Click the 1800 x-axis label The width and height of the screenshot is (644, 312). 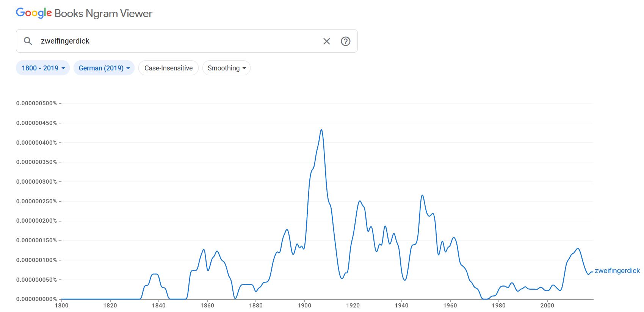click(61, 306)
